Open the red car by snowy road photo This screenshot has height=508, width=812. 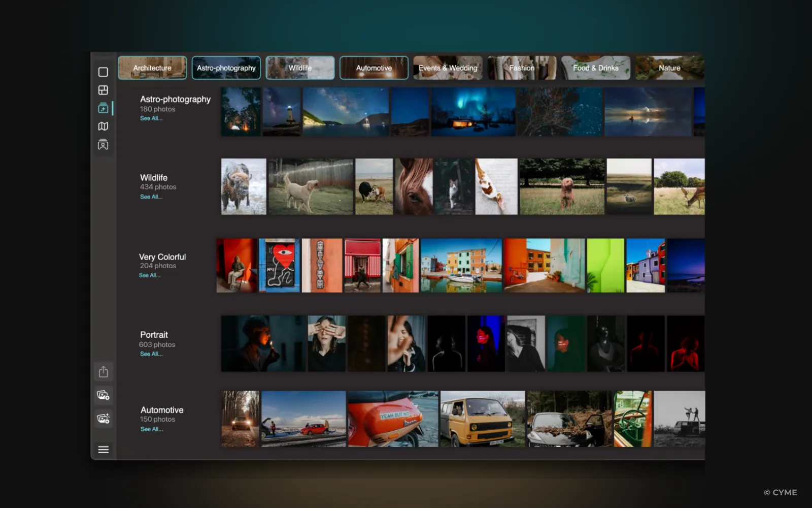click(303, 419)
